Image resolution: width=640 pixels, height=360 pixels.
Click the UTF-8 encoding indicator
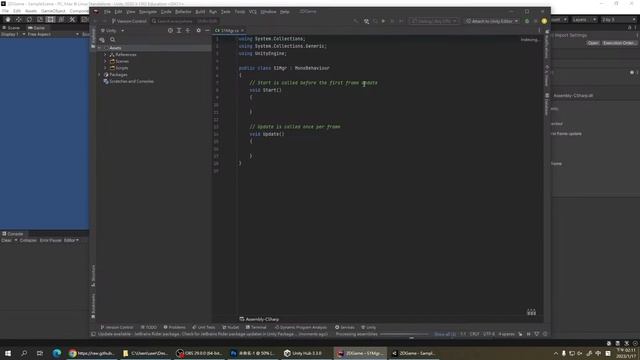coord(489,334)
